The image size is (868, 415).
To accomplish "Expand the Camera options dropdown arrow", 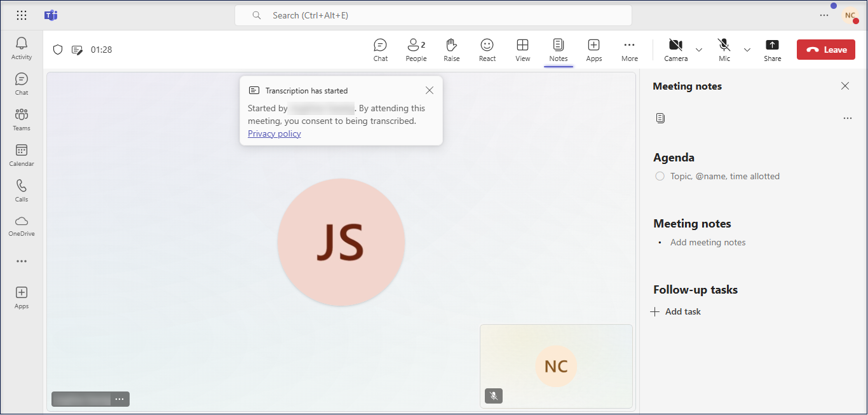I will 699,50.
